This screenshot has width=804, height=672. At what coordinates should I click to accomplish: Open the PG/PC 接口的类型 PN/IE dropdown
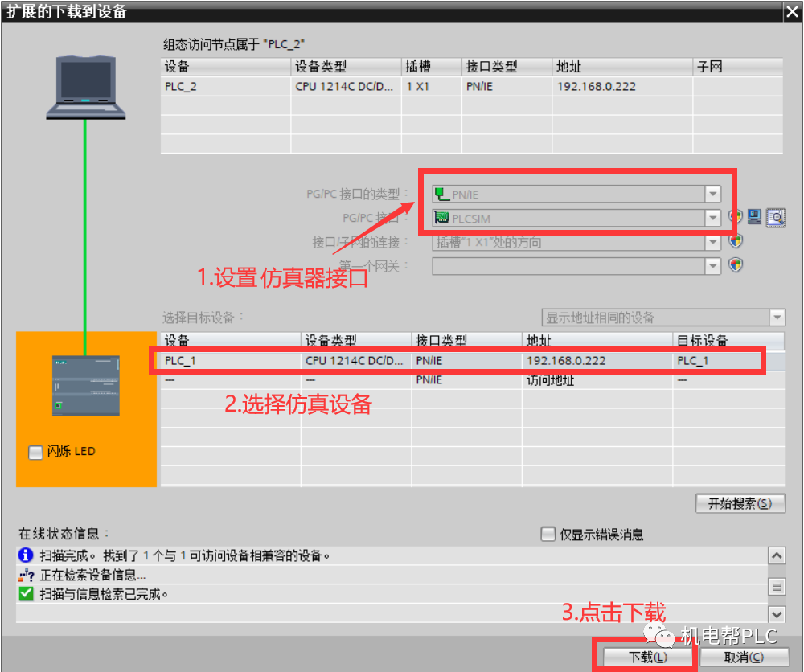click(712, 195)
